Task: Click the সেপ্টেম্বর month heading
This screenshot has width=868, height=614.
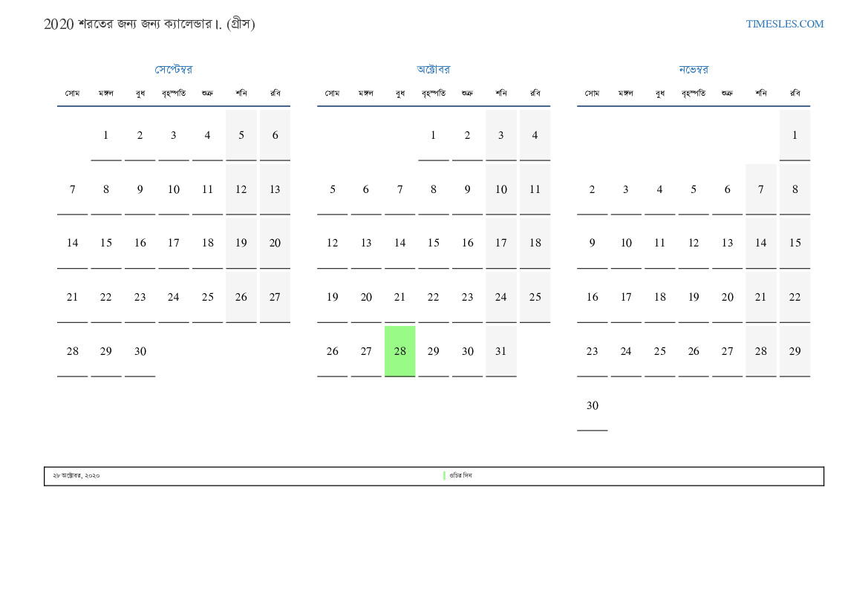Action: pos(174,70)
